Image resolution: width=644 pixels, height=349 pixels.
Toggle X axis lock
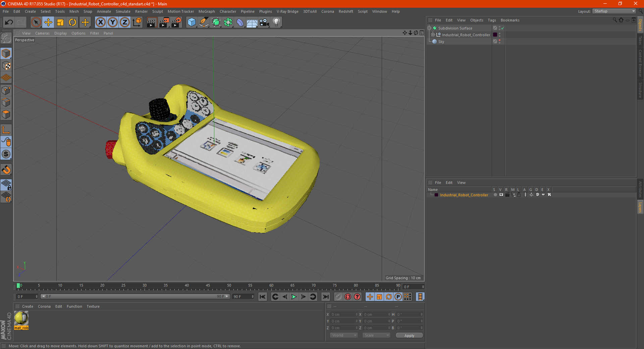[x=100, y=22]
